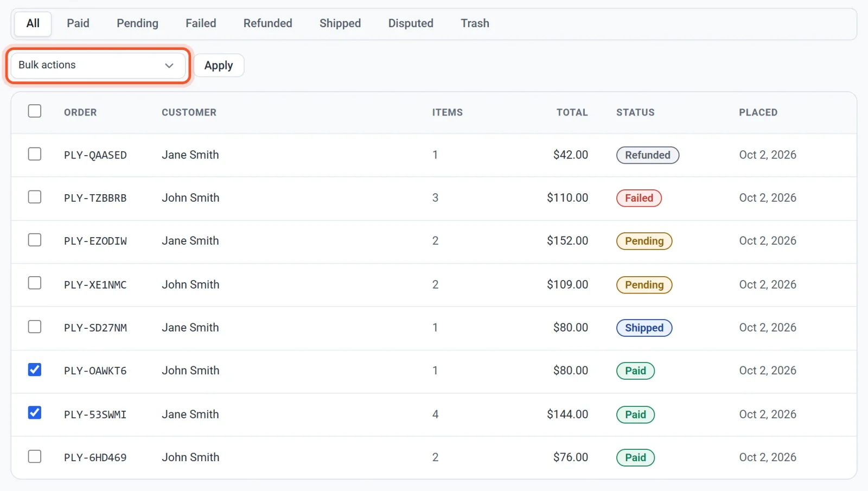Viewport: 868px width, 491px height.
Task: Uncheck order PLY-OAWKT6
Action: pyautogui.click(x=35, y=370)
